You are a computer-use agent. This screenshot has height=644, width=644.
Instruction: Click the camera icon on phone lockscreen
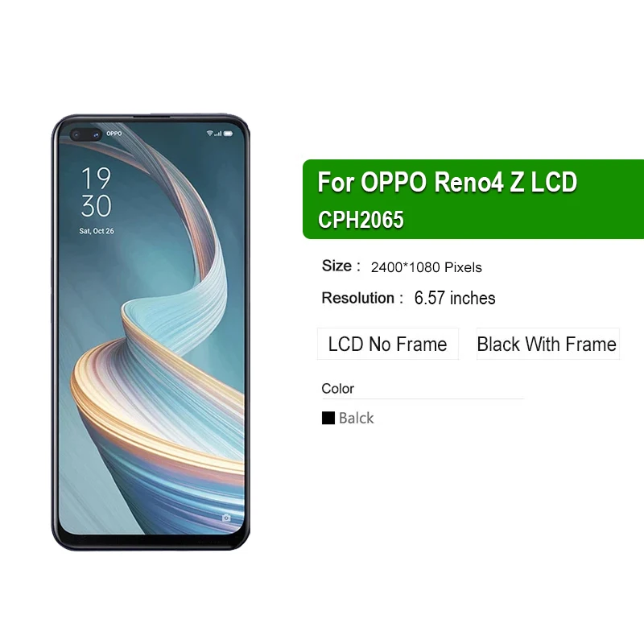[x=226, y=518]
